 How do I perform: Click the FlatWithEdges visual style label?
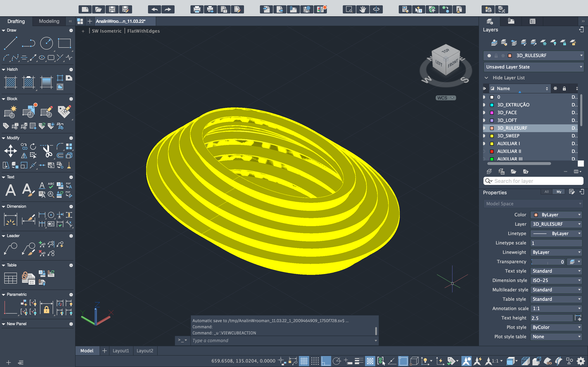pyautogui.click(x=143, y=31)
